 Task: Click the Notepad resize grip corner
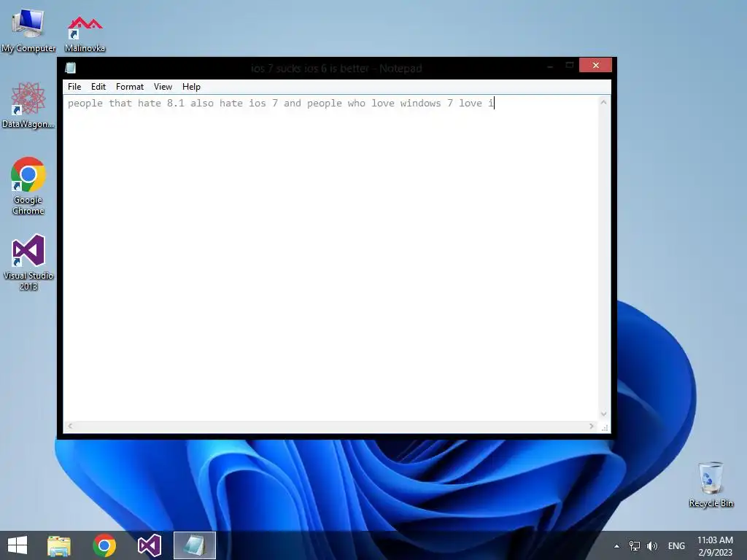pyautogui.click(x=605, y=427)
